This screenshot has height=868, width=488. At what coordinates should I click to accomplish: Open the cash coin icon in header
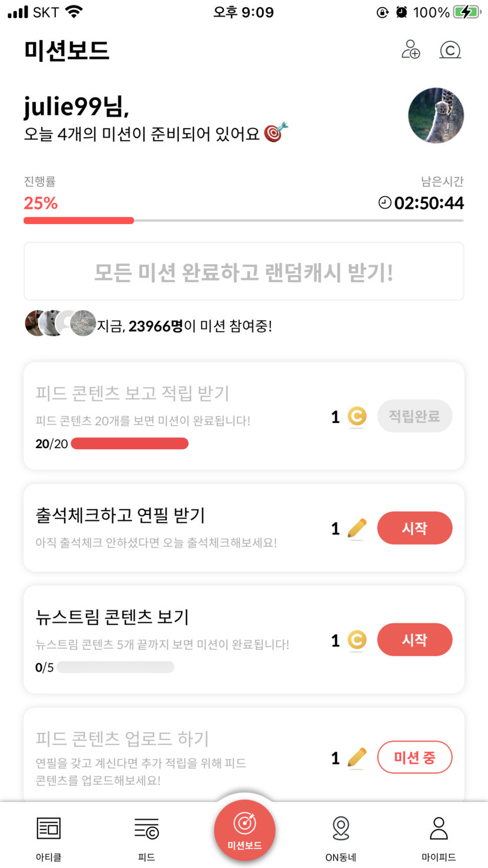[450, 50]
